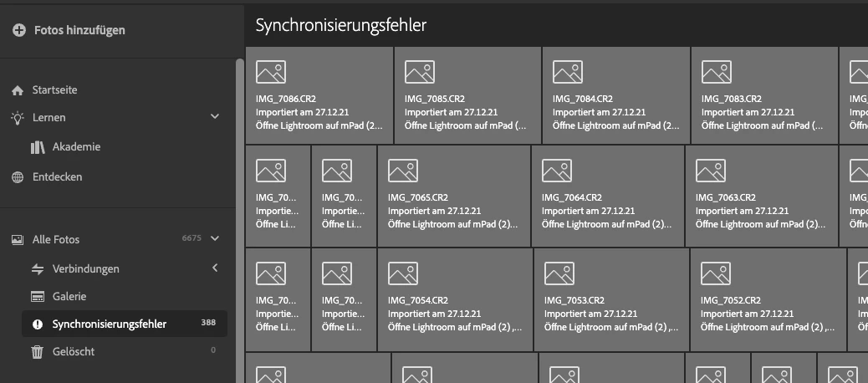The width and height of the screenshot is (868, 383).
Task: Select Alle Fotos in the sidebar
Action: [56, 240]
